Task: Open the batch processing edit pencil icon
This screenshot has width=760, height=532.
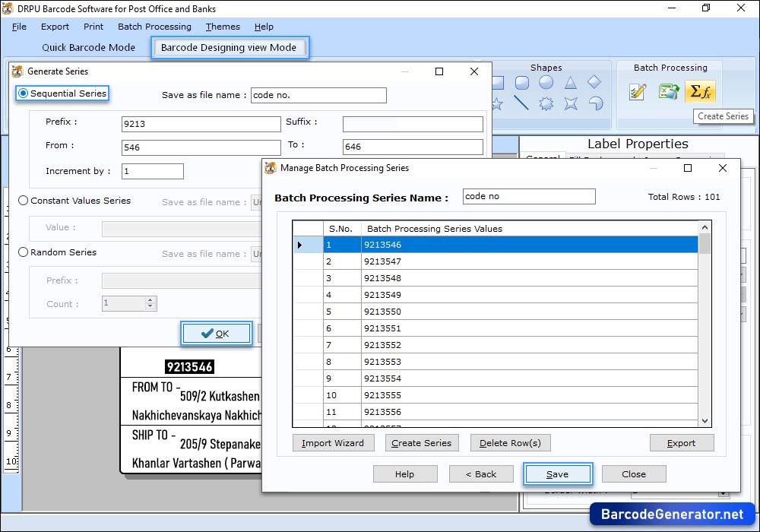Action: pyautogui.click(x=638, y=91)
